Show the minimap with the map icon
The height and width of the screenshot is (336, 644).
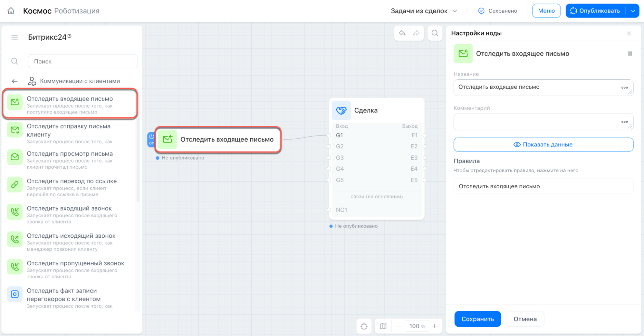tap(383, 326)
